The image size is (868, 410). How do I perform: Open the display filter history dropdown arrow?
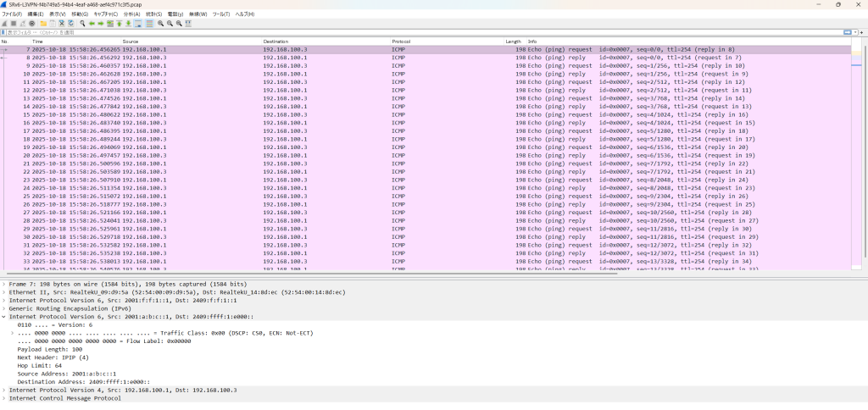click(855, 32)
